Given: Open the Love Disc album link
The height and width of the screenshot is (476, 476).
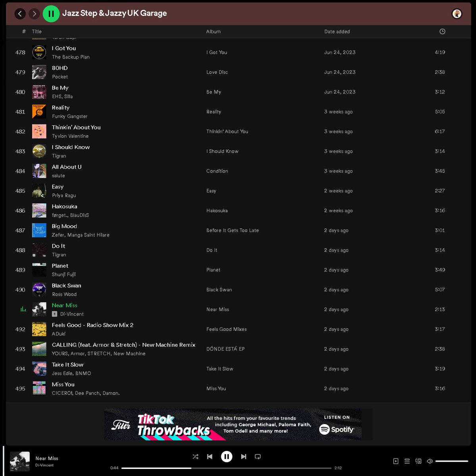Looking at the screenshot, I should click(x=217, y=72).
